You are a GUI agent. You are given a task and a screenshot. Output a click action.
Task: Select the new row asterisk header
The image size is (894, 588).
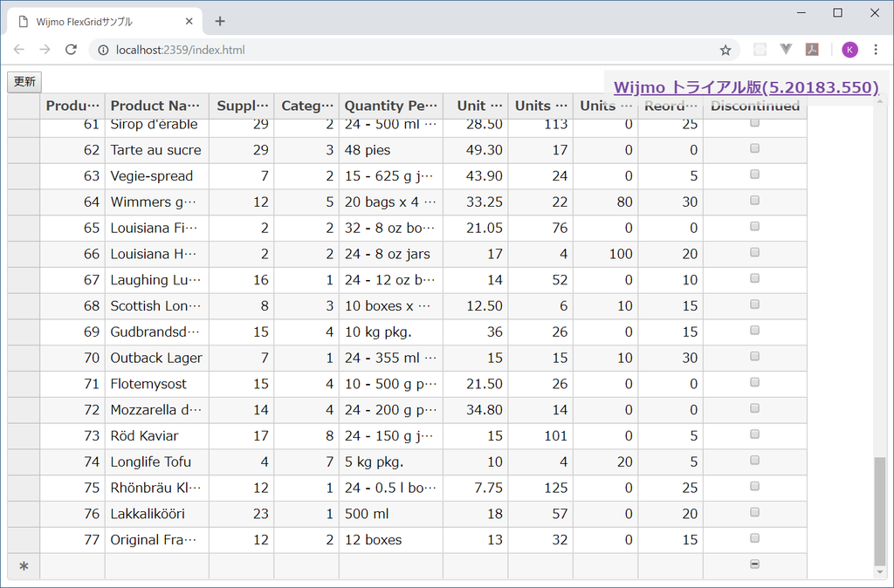point(24,566)
